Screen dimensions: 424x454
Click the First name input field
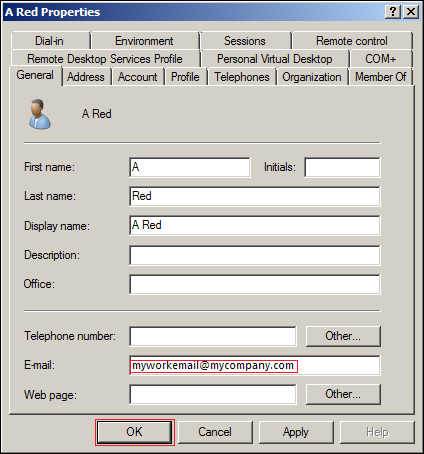pos(190,167)
